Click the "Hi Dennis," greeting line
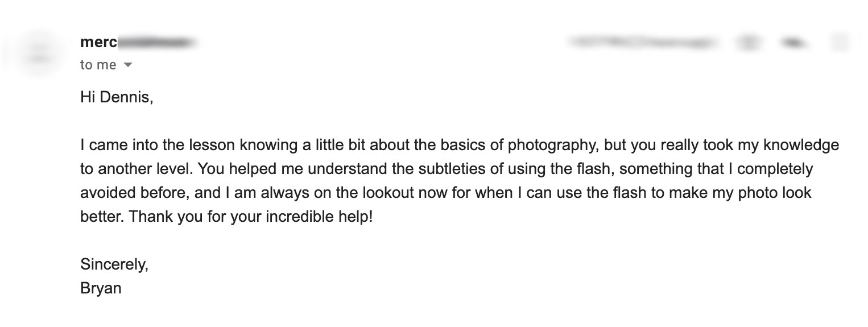The width and height of the screenshot is (868, 327). pos(117,97)
